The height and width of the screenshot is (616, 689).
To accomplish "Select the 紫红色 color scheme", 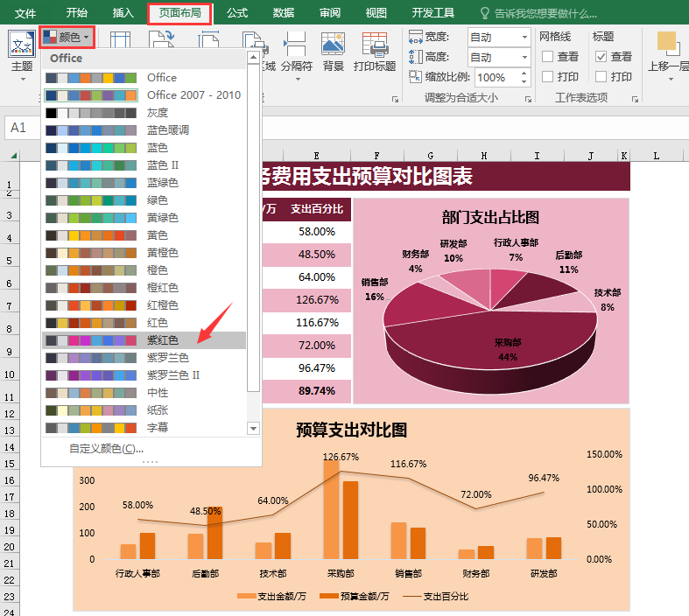I will (144, 340).
